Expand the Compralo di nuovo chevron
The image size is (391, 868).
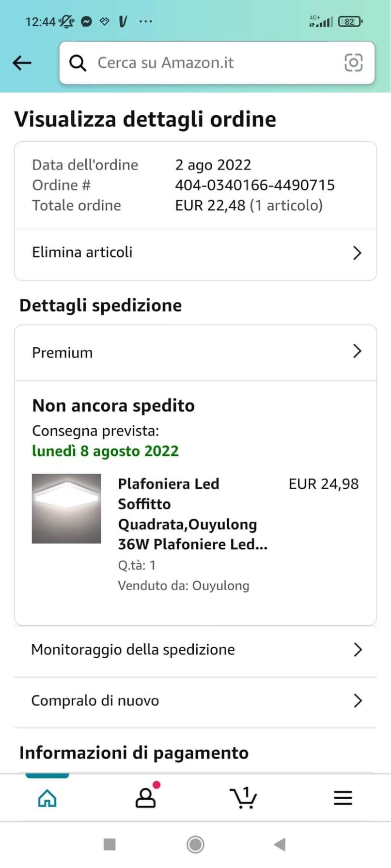(358, 700)
